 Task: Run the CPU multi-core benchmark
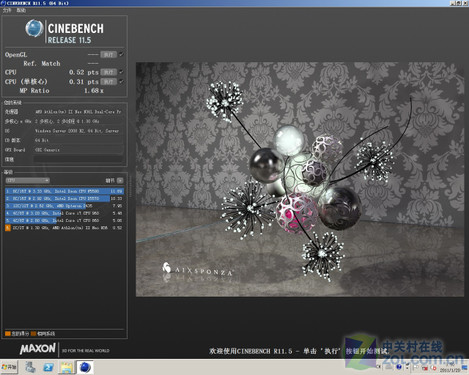pyautogui.click(x=108, y=72)
